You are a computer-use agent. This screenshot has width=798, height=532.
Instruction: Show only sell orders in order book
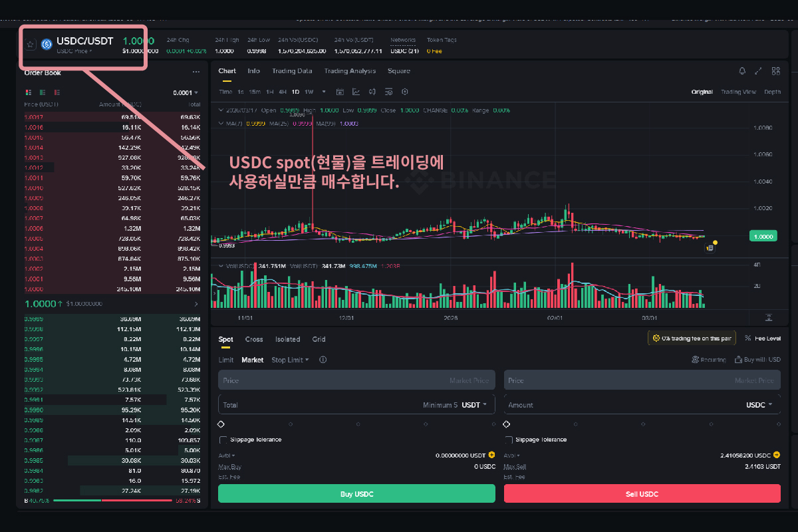[58, 92]
